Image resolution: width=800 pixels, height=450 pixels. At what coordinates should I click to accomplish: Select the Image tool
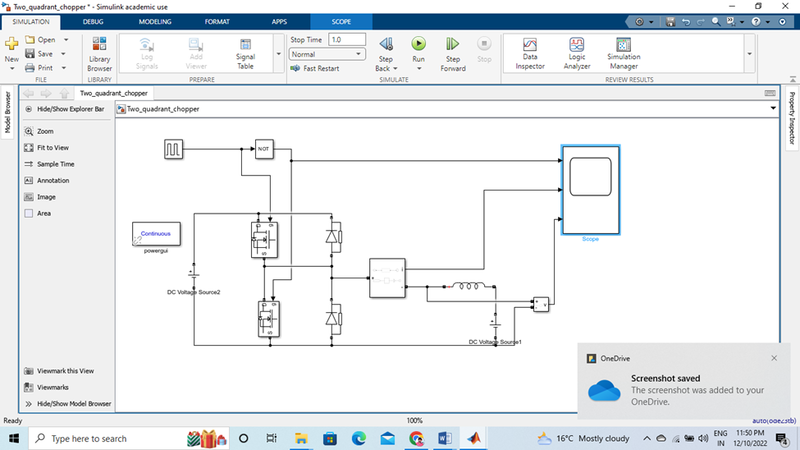(x=40, y=196)
